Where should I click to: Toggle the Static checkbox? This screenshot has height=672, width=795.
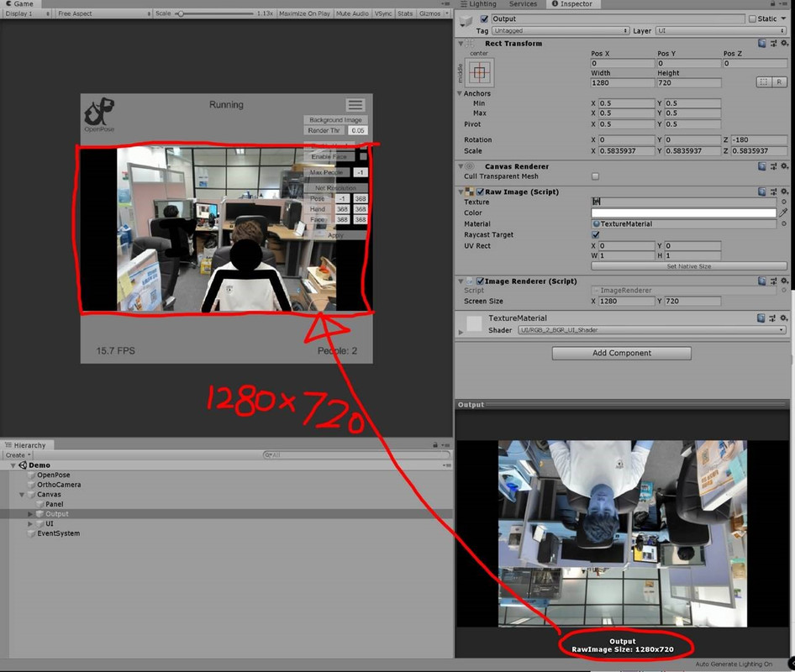coord(752,18)
